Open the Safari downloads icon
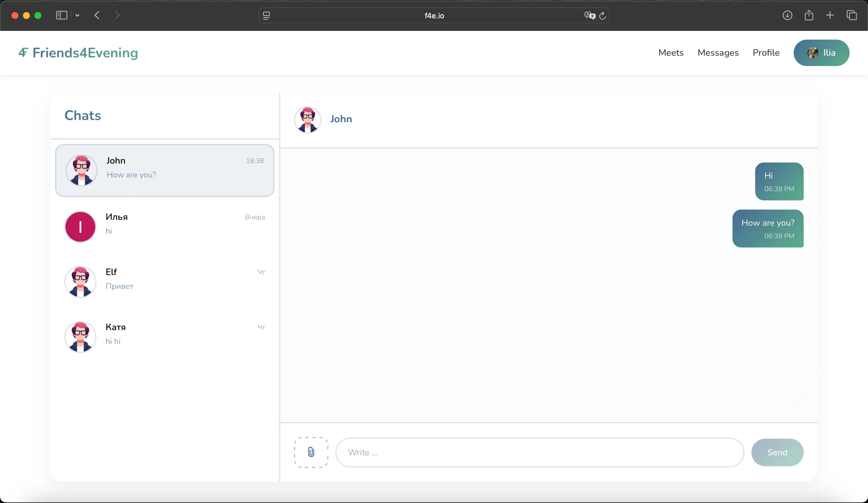Screen dimensions: 868x503 [x=787, y=15]
